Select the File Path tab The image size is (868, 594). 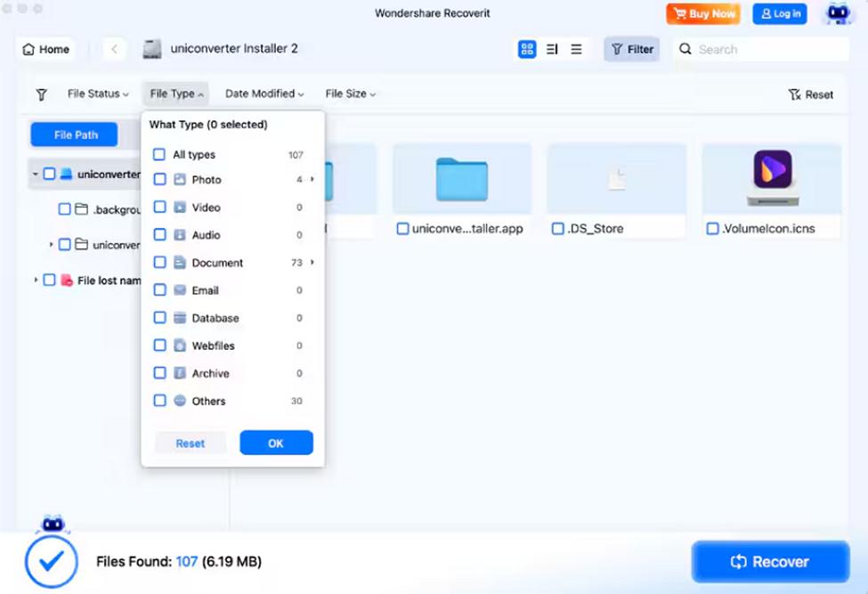[x=74, y=134]
